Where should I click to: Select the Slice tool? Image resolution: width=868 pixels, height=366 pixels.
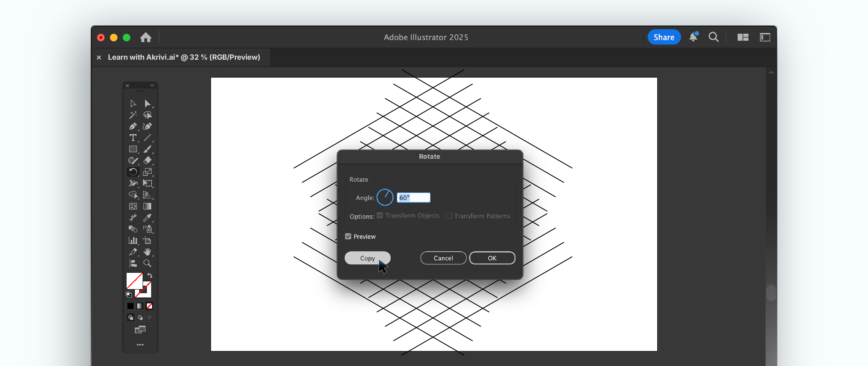[133, 252]
